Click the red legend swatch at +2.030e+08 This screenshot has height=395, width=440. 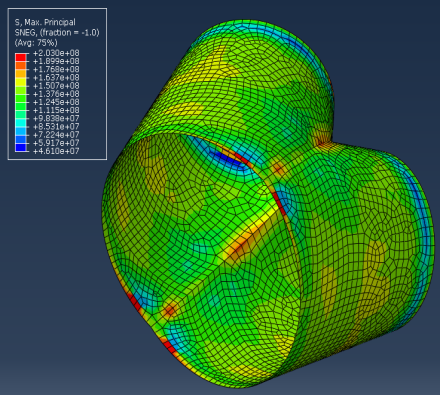tap(21, 57)
